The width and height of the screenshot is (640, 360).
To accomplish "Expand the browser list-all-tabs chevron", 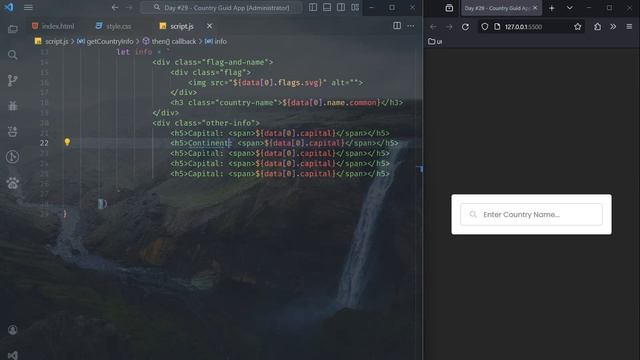I will [570, 8].
